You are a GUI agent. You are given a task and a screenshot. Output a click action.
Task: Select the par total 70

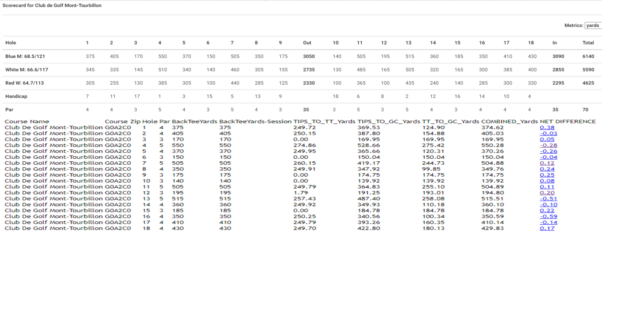point(585,109)
